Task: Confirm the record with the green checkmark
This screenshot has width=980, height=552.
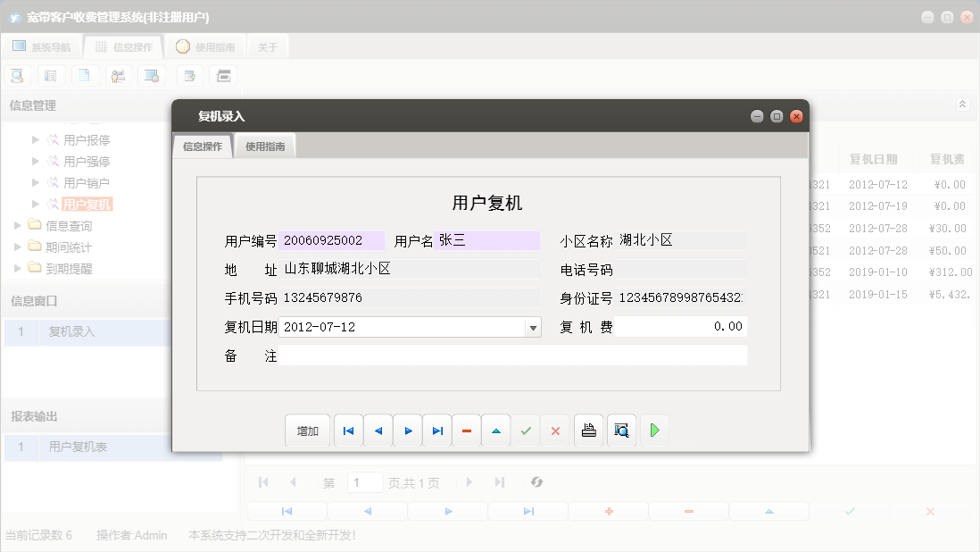Action: [x=526, y=430]
